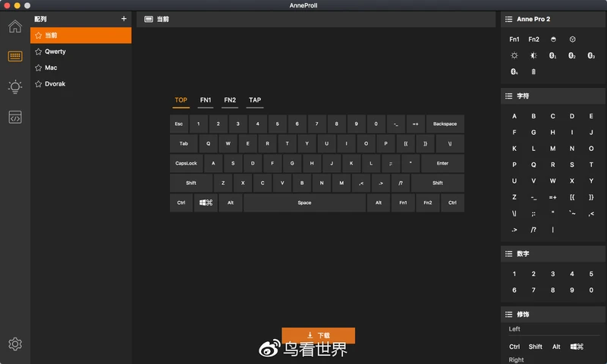Screen dimensions: 607x364
Task: Pick letter Q in the 字符 panel
Action: click(x=533, y=165)
